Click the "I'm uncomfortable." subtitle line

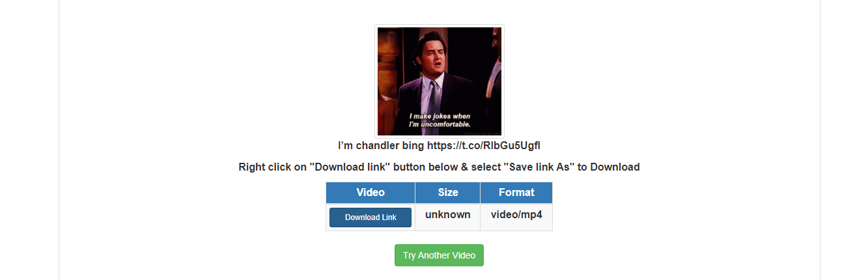[440, 124]
